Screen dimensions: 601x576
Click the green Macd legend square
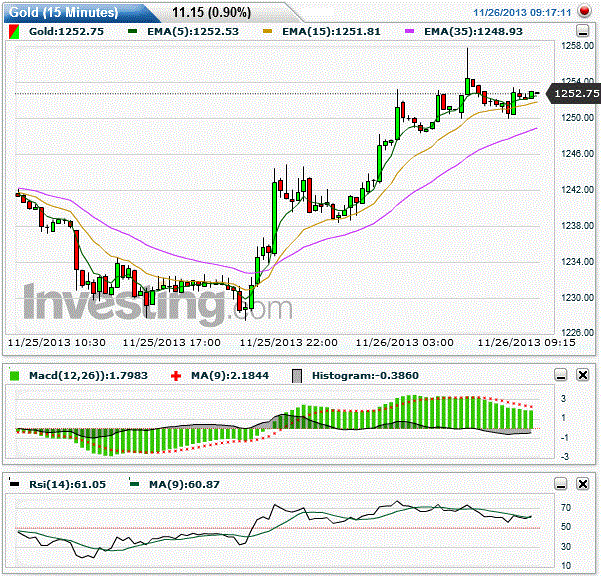point(14,376)
